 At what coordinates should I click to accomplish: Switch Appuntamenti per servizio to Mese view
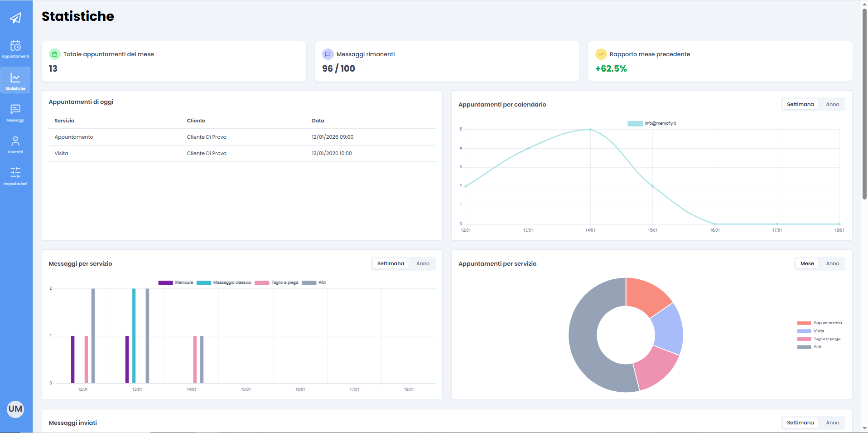pos(807,263)
